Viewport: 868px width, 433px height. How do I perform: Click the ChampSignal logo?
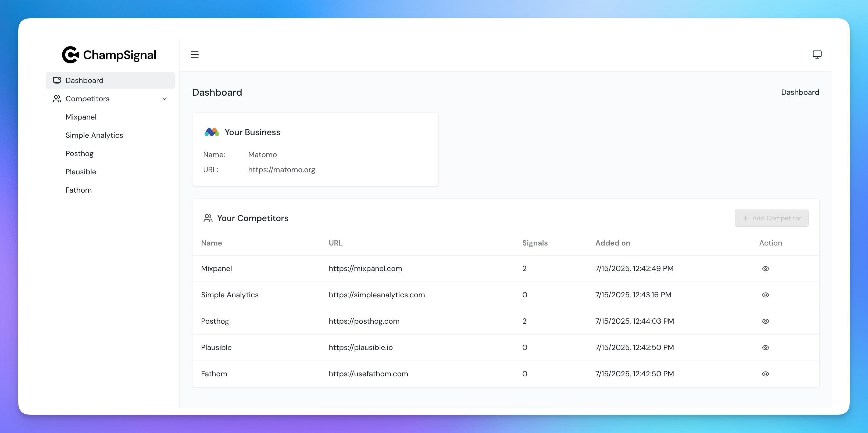pos(109,55)
